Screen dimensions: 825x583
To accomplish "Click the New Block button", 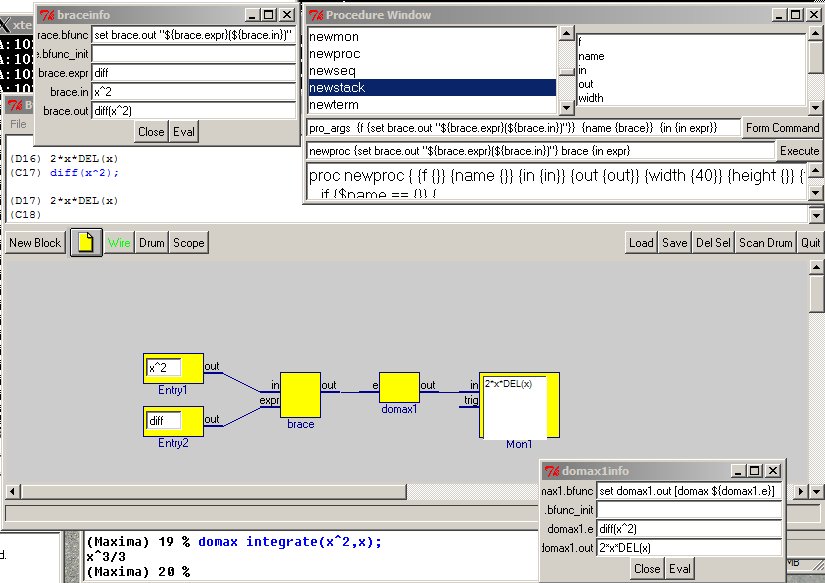I will (x=35, y=243).
